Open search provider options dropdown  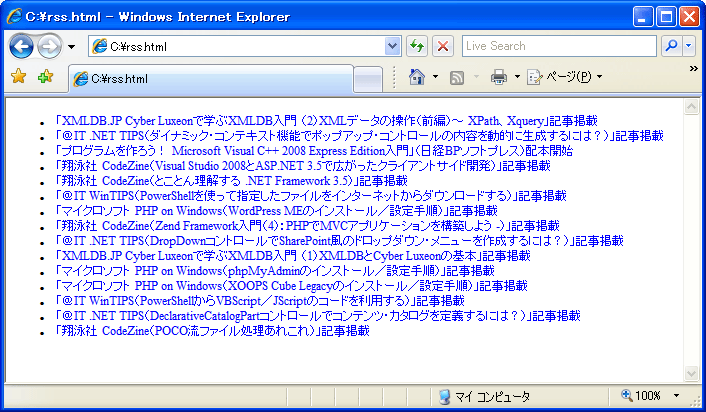tap(689, 46)
